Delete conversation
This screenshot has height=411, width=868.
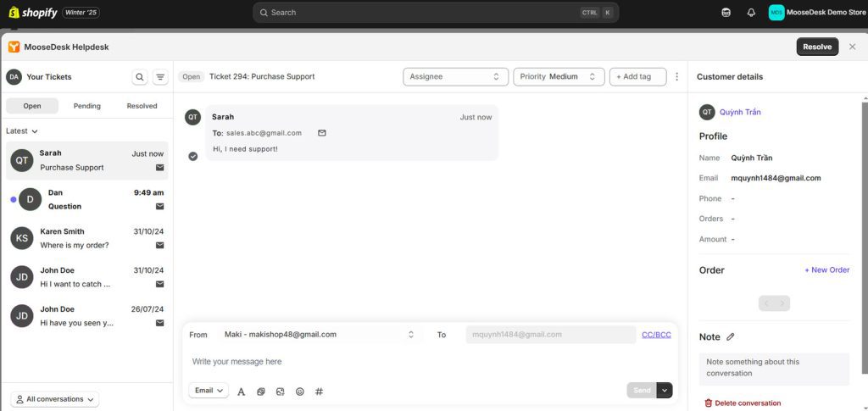743,403
